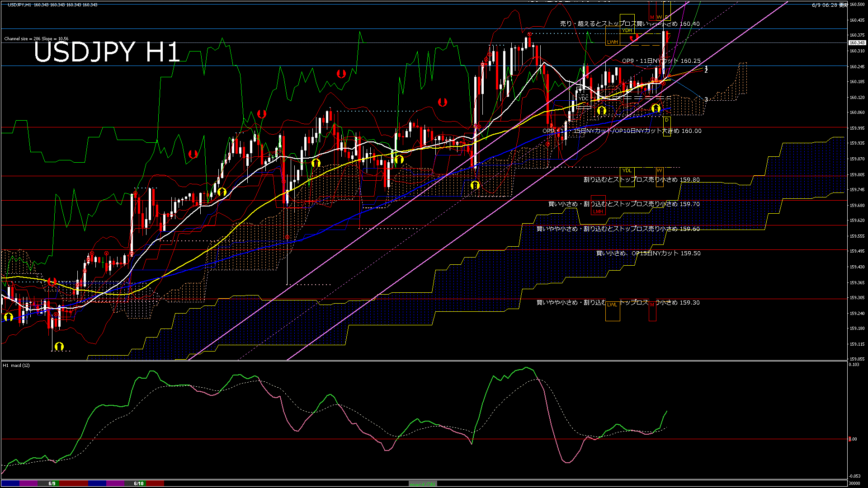Screen dimensions: 868x488
Task: Click the 6/10 date marker on the session bar
Action: (138, 483)
